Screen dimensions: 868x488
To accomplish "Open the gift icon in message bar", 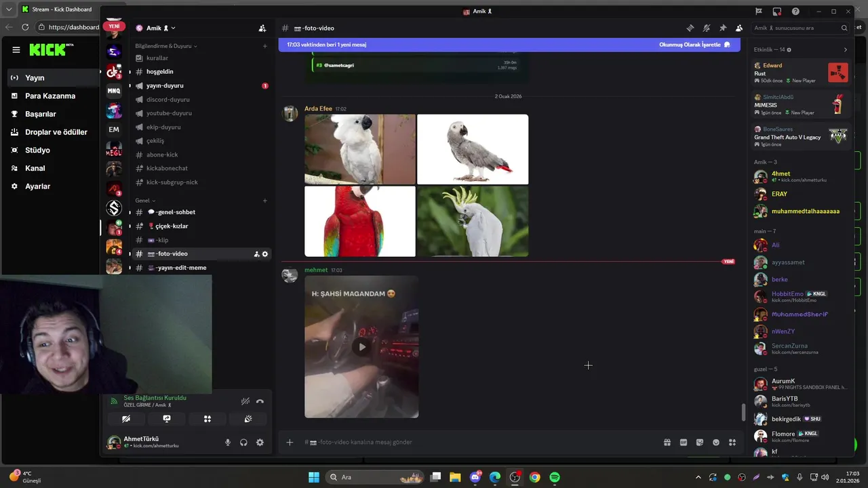I will 667,443.
